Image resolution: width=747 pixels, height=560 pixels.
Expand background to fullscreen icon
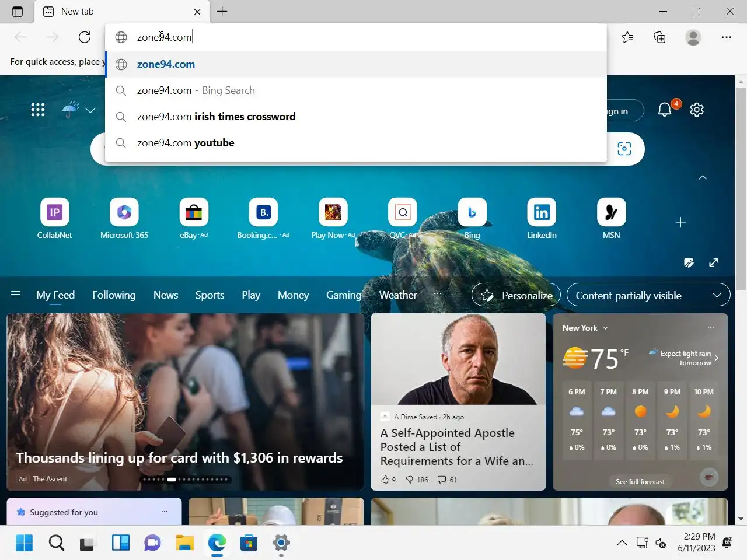click(x=714, y=262)
